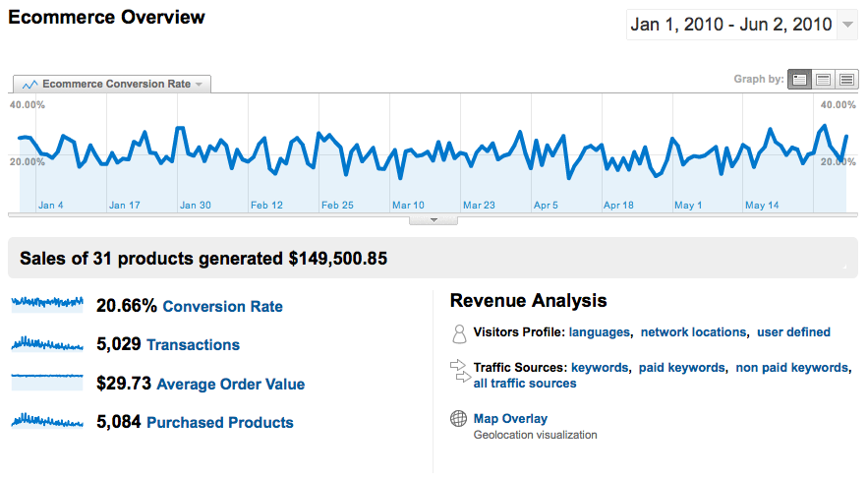
Task: Switch graph to Week view
Action: [x=824, y=79]
